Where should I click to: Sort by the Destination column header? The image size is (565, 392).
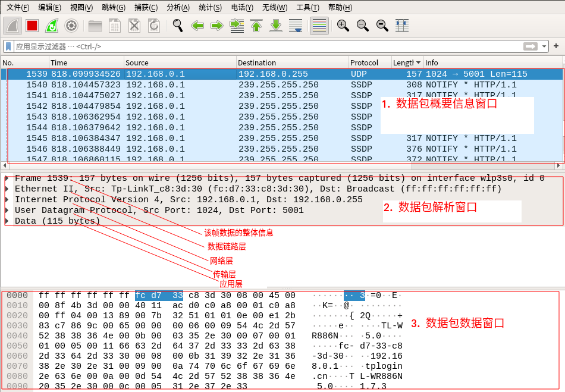pyautogui.click(x=293, y=62)
